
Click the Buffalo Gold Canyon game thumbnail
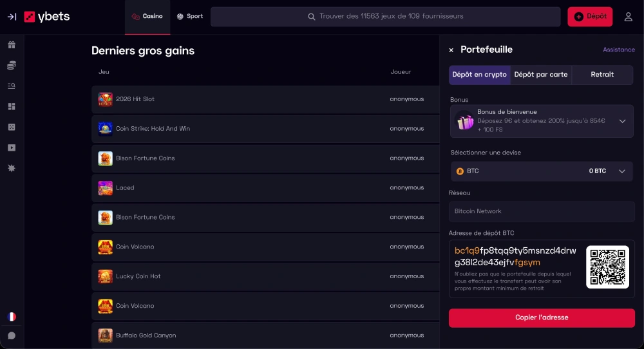click(x=105, y=335)
